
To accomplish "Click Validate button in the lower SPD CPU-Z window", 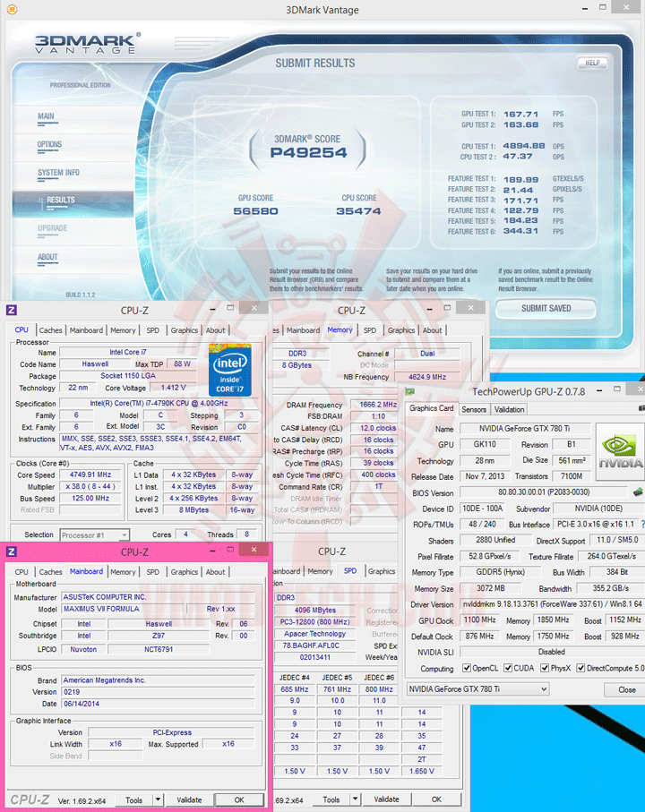I will pyautogui.click(x=386, y=799).
